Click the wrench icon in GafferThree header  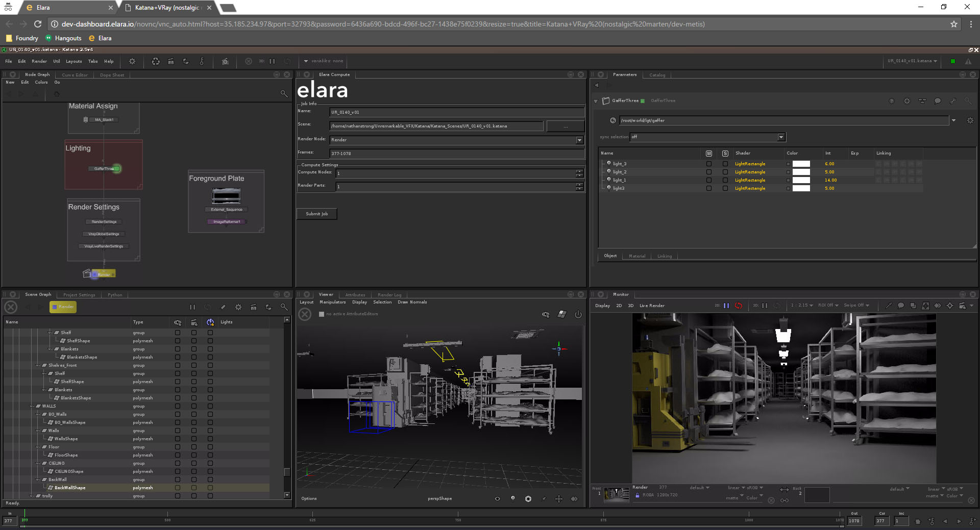952,101
